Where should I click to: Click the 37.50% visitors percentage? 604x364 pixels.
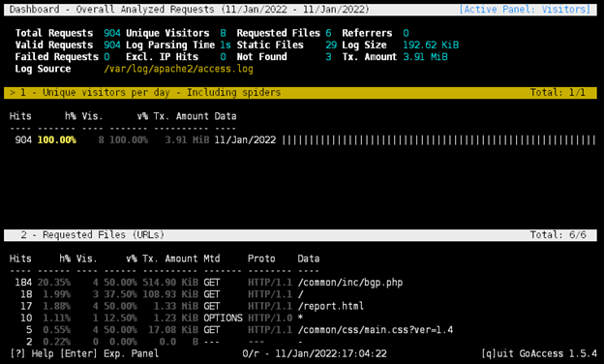pyautogui.click(x=120, y=294)
